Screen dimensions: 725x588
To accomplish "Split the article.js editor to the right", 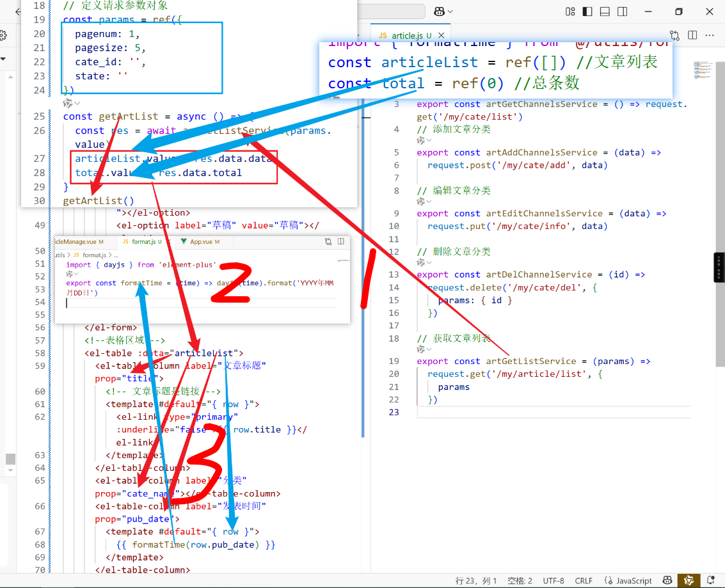I will click(692, 35).
